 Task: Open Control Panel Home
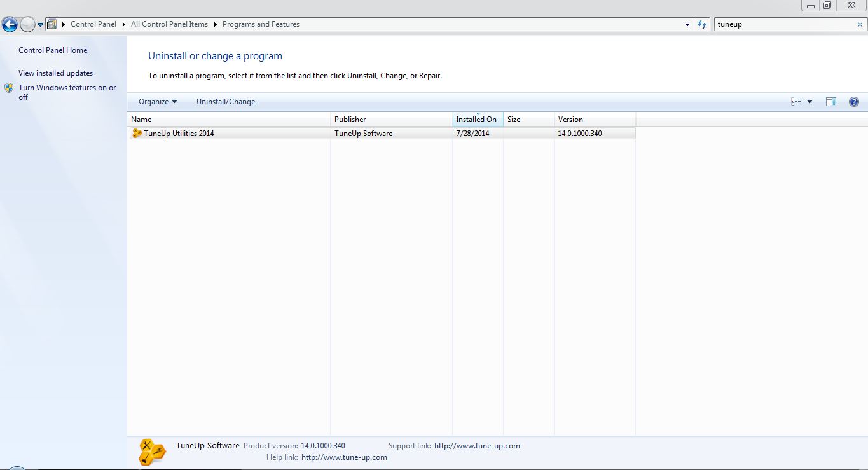(53, 50)
